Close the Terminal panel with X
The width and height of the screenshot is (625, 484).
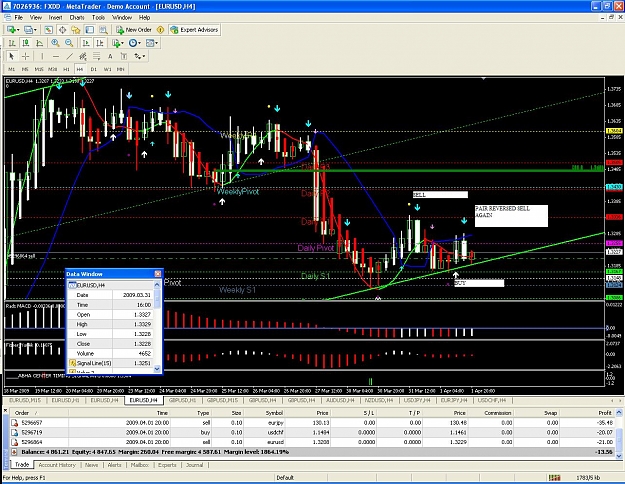(6, 410)
